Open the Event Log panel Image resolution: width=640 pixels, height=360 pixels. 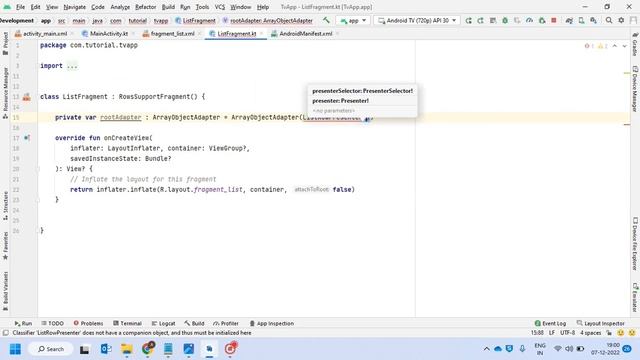pos(550,323)
